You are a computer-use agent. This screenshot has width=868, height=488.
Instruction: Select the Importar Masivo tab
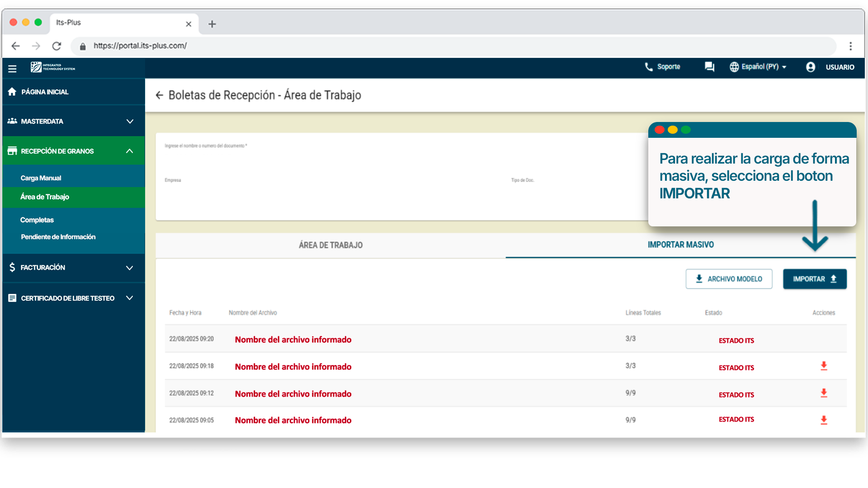tap(680, 245)
